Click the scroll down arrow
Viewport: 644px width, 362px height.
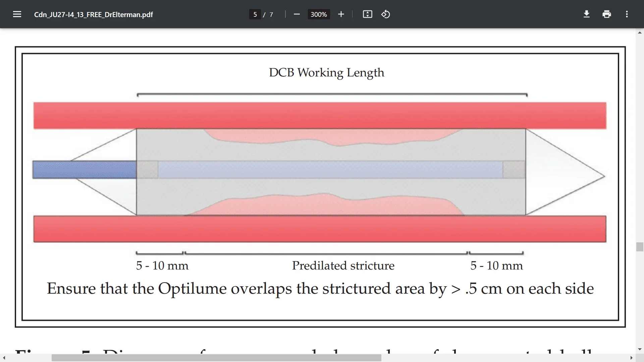[x=640, y=350]
